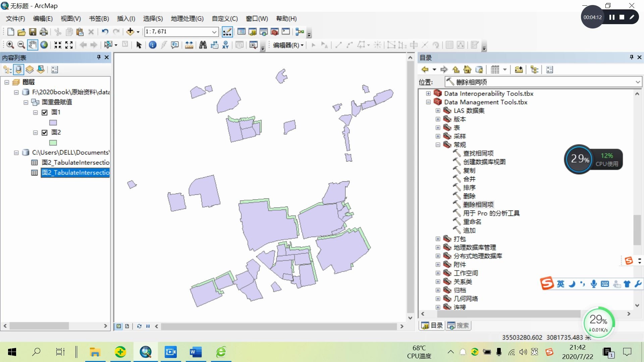
Task: Switch to the 搜索 tab
Action: click(x=458, y=325)
